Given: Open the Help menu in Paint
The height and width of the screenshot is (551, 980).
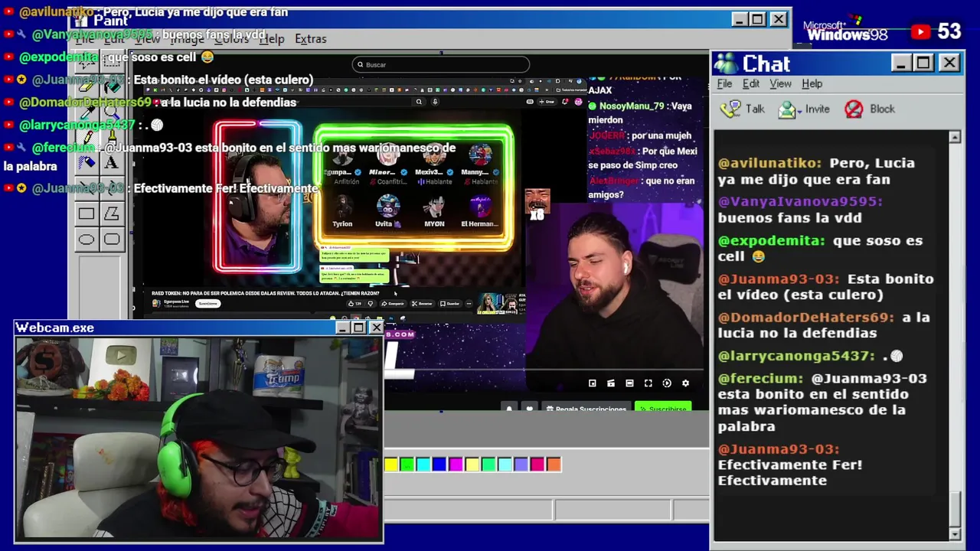Looking at the screenshot, I should (272, 38).
